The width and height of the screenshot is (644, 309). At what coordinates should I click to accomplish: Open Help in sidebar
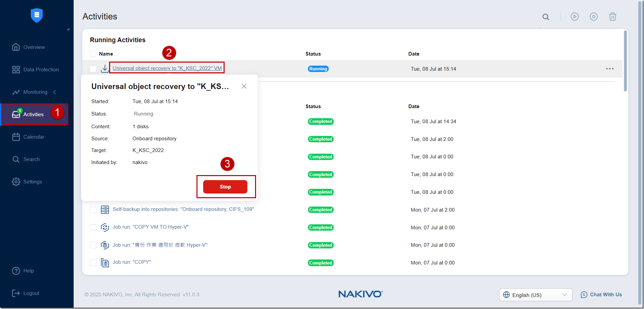(x=23, y=271)
